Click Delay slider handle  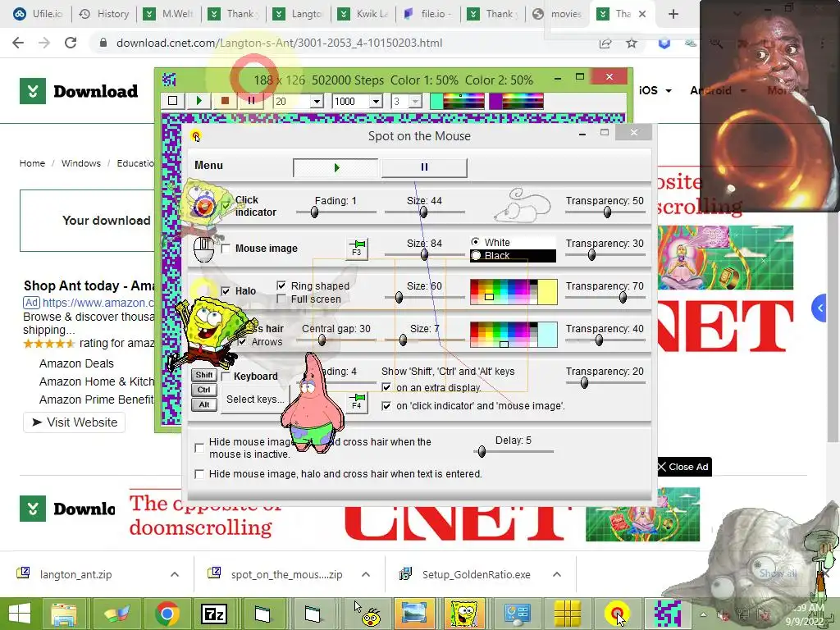(x=482, y=452)
